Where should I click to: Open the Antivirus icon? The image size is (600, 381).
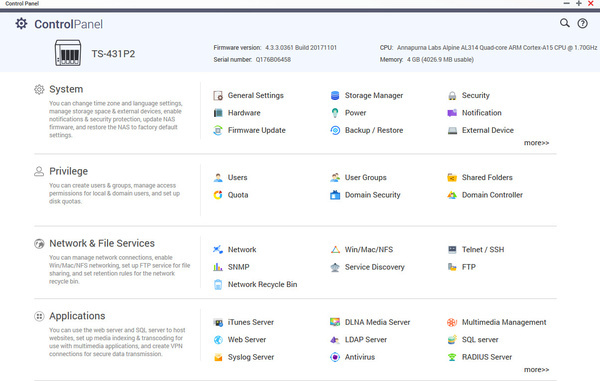pos(335,357)
